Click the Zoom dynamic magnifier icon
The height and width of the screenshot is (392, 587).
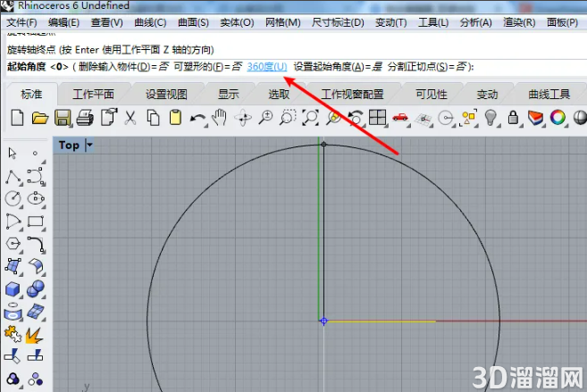pos(265,118)
